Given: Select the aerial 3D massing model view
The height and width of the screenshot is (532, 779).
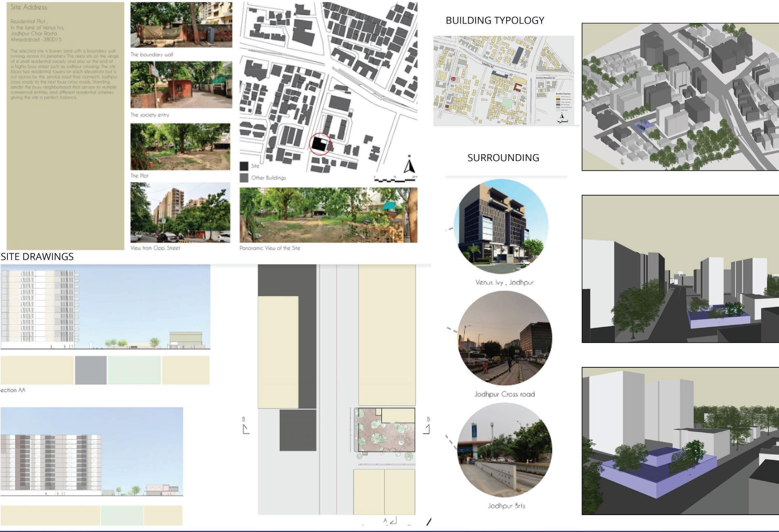Looking at the screenshot, I should [680, 97].
